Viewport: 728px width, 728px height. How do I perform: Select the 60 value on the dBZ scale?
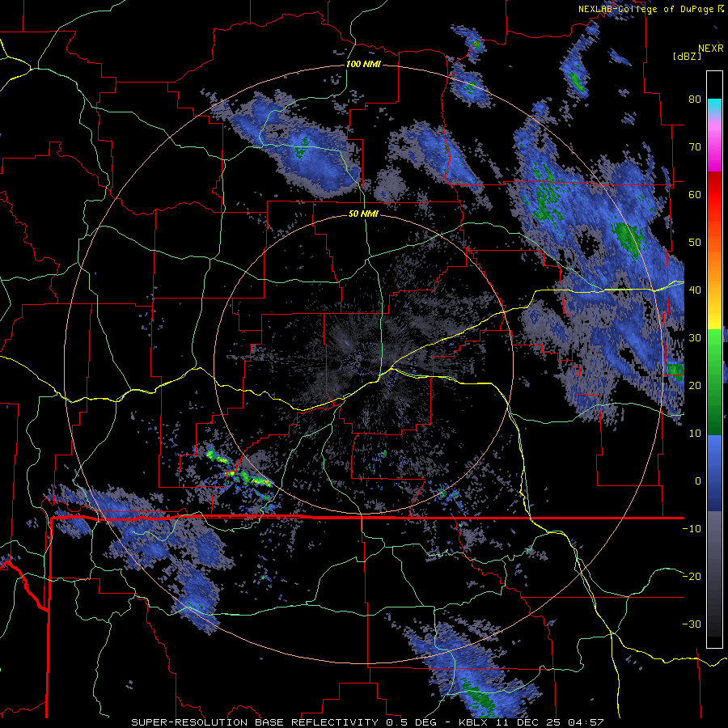point(695,194)
